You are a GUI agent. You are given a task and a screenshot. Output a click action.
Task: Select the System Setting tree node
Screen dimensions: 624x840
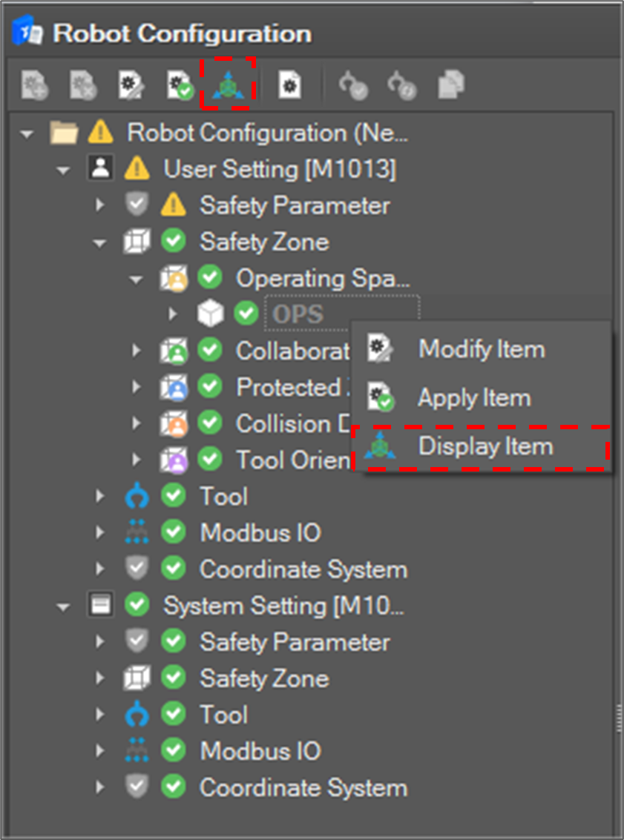[284, 606]
